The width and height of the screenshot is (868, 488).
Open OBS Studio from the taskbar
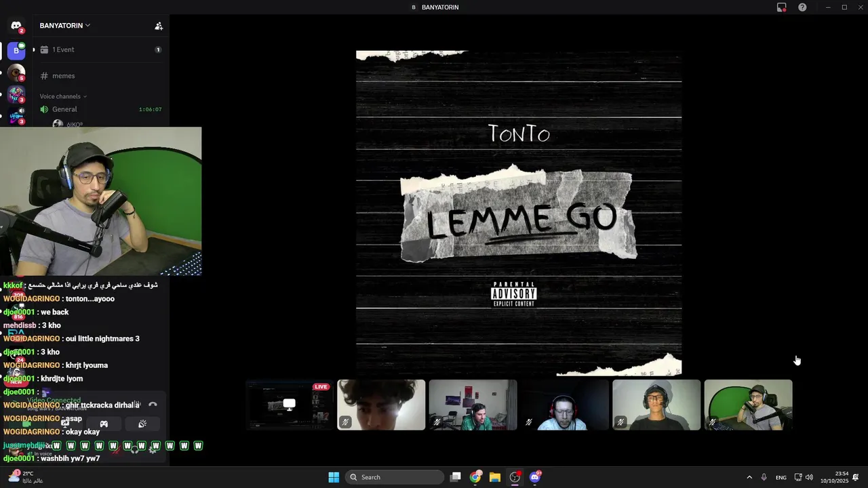pyautogui.click(x=515, y=477)
